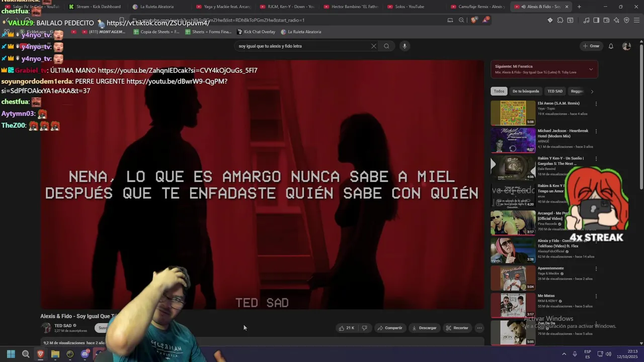Select the TED SAD filter chip
Image resolution: width=644 pixels, height=362 pixels.
555,92
